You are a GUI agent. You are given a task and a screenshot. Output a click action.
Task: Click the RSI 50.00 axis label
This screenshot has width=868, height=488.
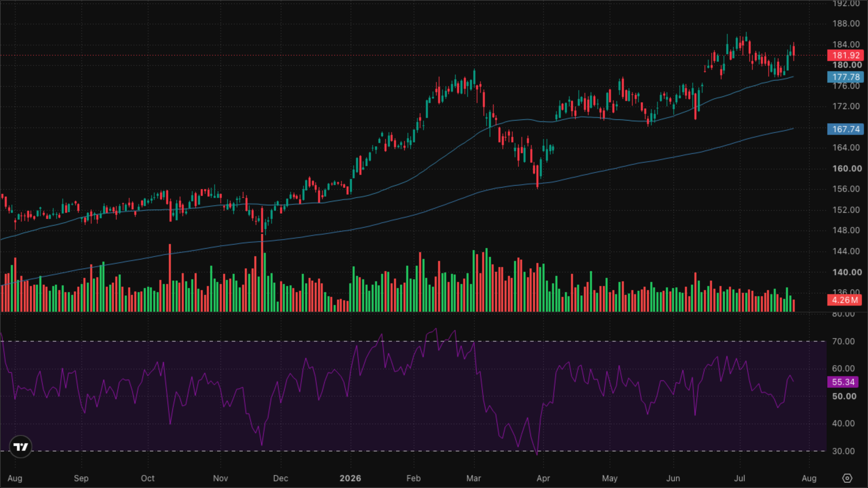click(x=844, y=396)
